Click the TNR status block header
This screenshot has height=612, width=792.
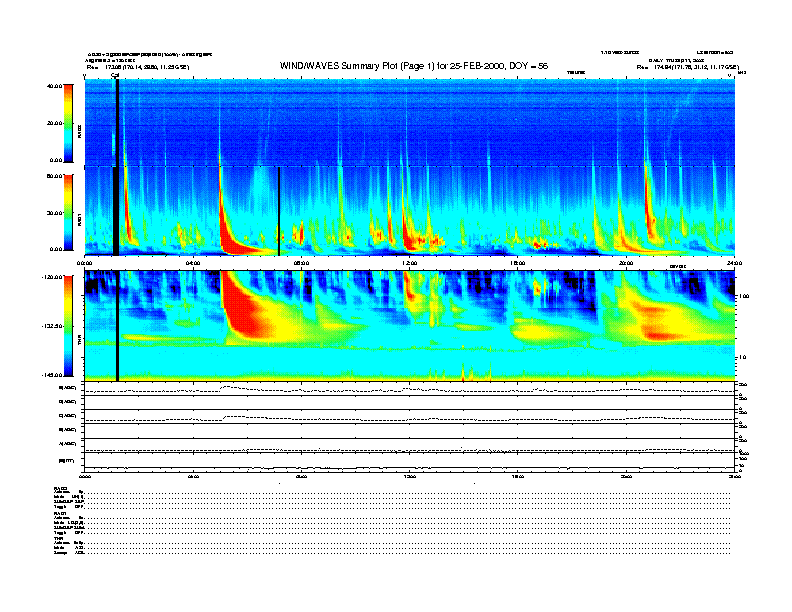coord(58,538)
